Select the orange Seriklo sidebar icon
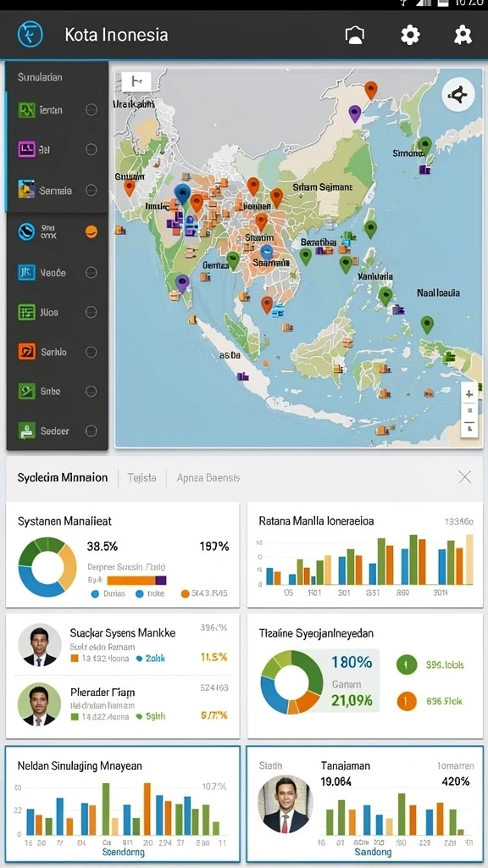This screenshot has width=488, height=868. [26, 352]
